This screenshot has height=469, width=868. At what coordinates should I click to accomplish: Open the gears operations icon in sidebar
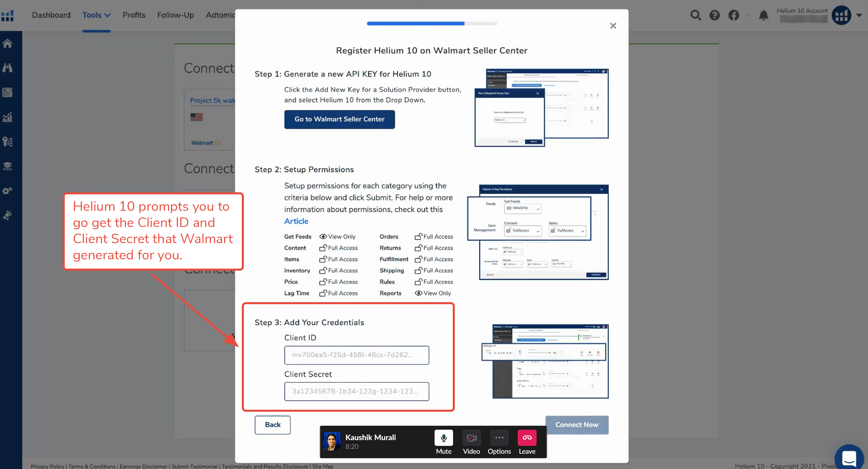8,191
